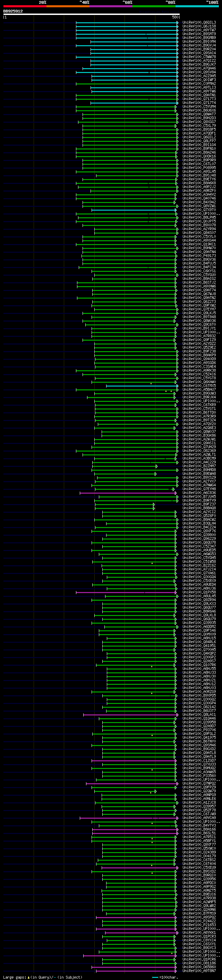The width and height of the screenshot is (222, 980).
Task: Open hit UniRef100_P49173
Action: tap(199, 256)
